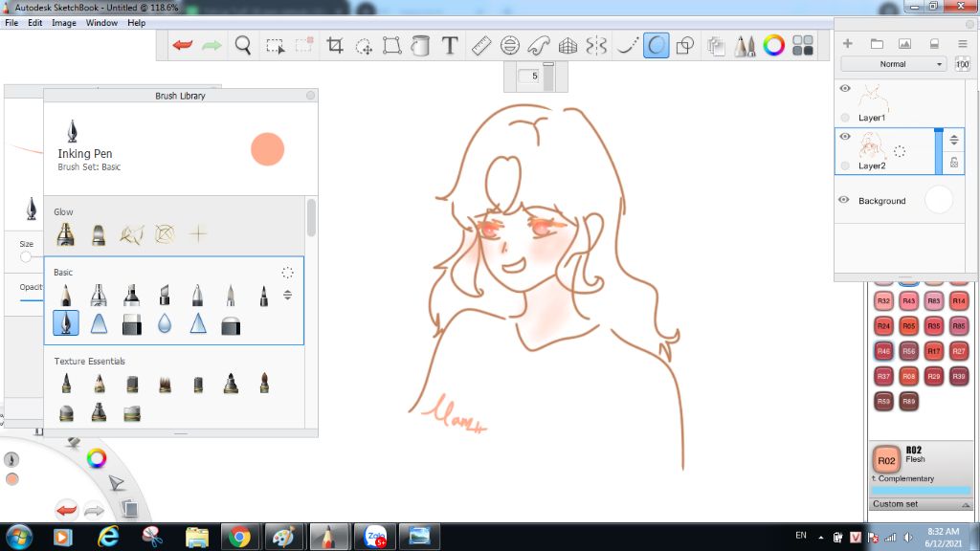Viewport: 980px width, 551px height.
Task: Select the Quick Transform tool
Action: coord(364,46)
